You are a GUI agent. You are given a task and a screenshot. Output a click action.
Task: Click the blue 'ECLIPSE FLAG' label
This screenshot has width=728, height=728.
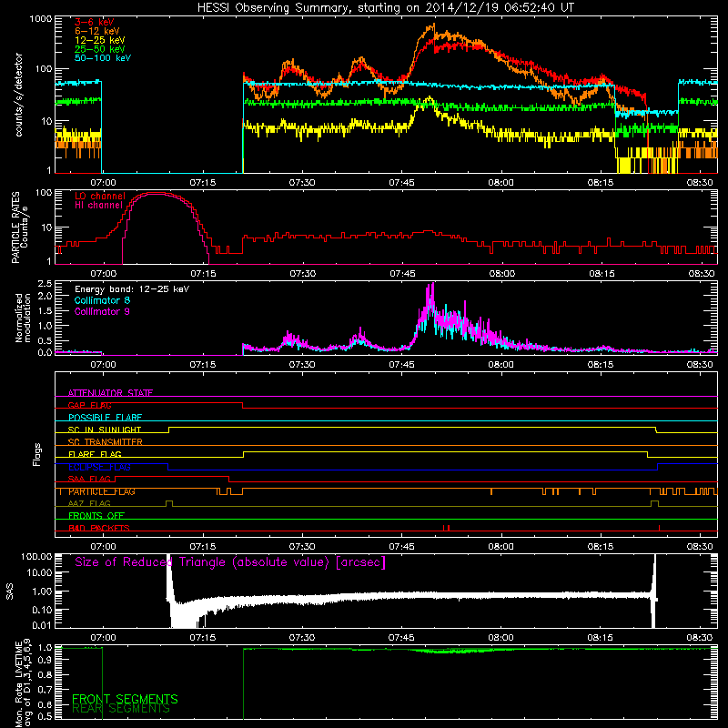(99, 467)
